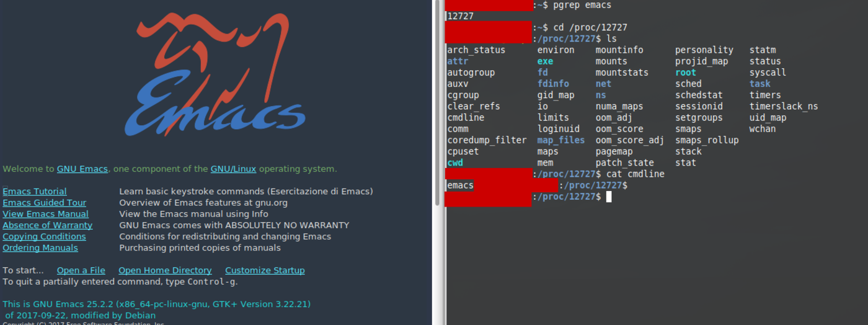The image size is (868, 325).
Task: Select 'net' in terminal listing
Action: pos(604,84)
